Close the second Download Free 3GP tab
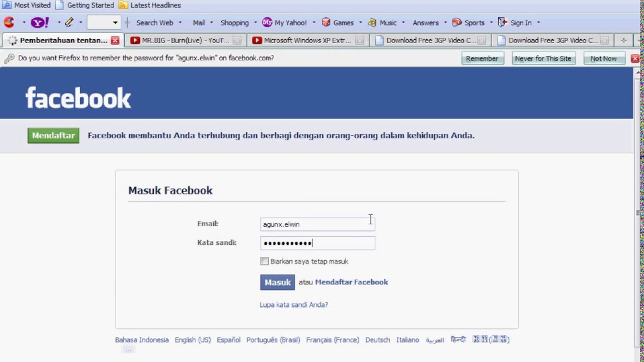644x362 pixels. click(604, 40)
